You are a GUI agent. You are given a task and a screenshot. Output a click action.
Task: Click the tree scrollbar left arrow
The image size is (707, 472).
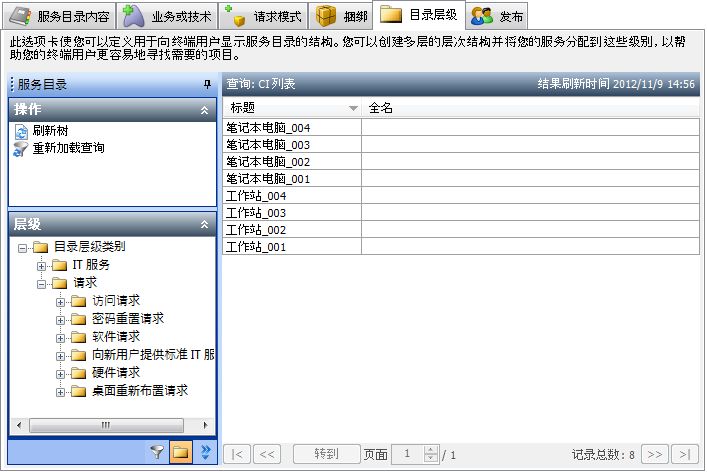click(19, 425)
